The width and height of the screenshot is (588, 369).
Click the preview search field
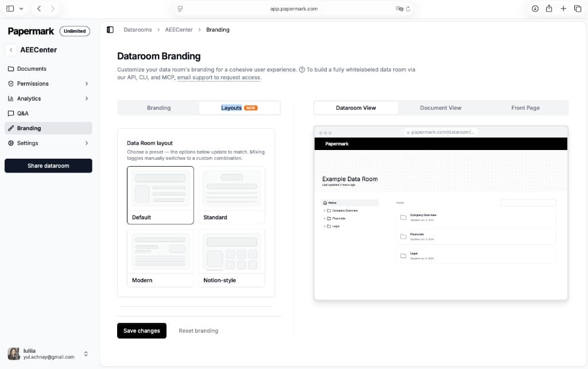[x=528, y=203]
